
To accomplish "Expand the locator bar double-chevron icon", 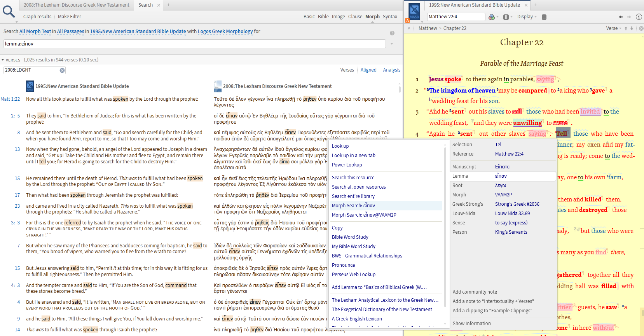I will pos(409,28).
